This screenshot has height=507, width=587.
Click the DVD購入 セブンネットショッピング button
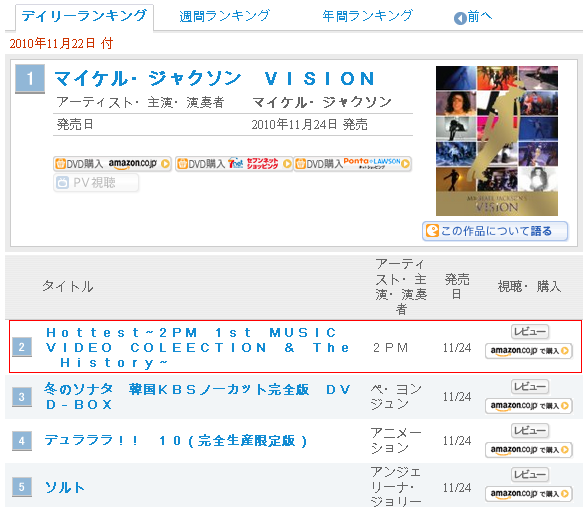coord(234,164)
